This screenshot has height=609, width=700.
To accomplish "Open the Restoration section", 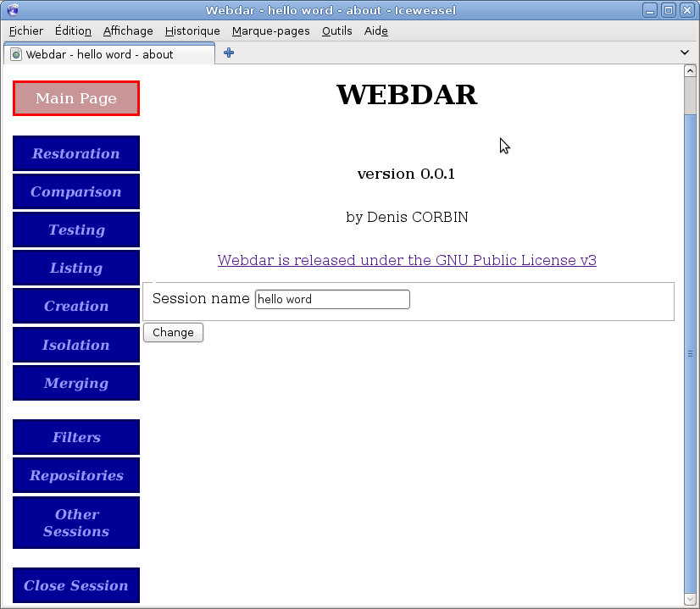I will click(x=75, y=153).
